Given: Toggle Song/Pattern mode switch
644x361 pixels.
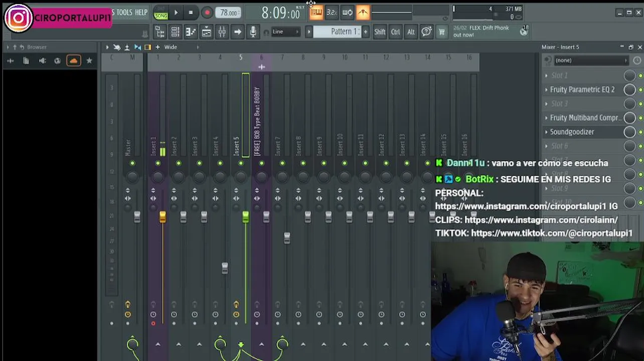Looking at the screenshot, I should 161,13.
